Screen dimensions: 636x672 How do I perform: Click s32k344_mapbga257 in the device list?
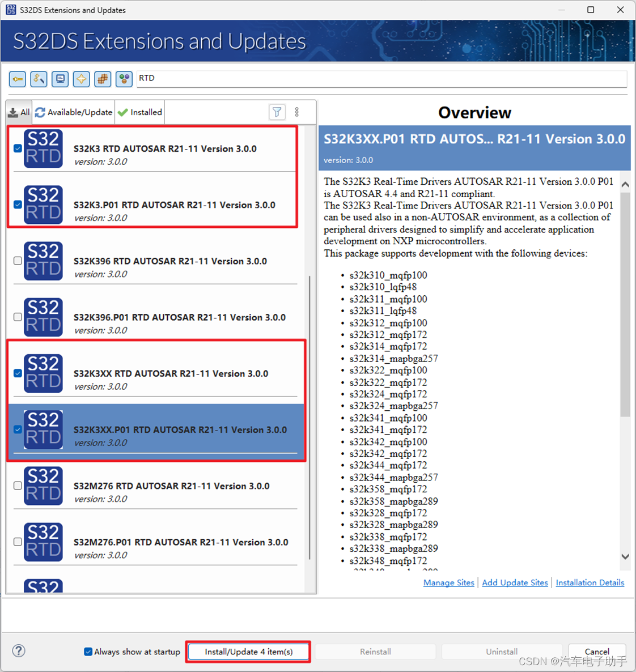(x=394, y=477)
